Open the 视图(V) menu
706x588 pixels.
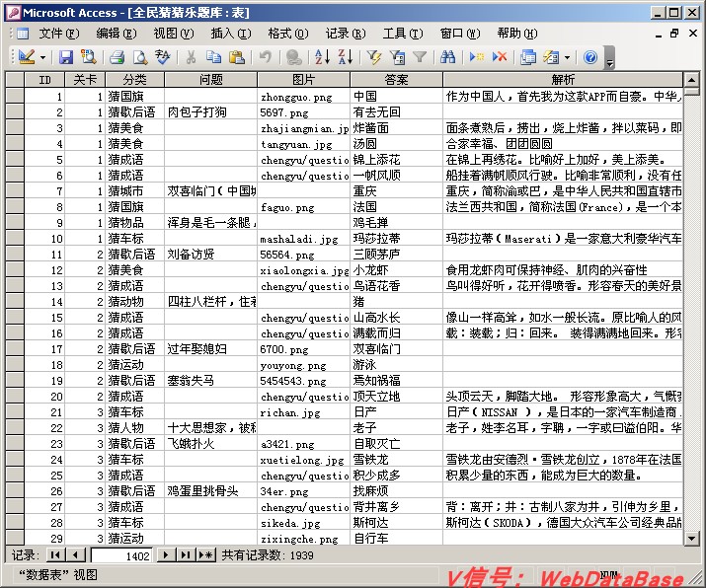pyautogui.click(x=174, y=34)
